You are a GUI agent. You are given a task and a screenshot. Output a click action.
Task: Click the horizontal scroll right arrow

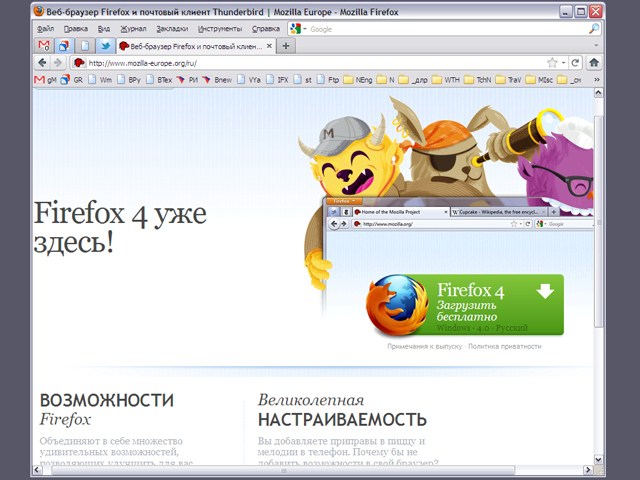pyautogui.click(x=588, y=470)
